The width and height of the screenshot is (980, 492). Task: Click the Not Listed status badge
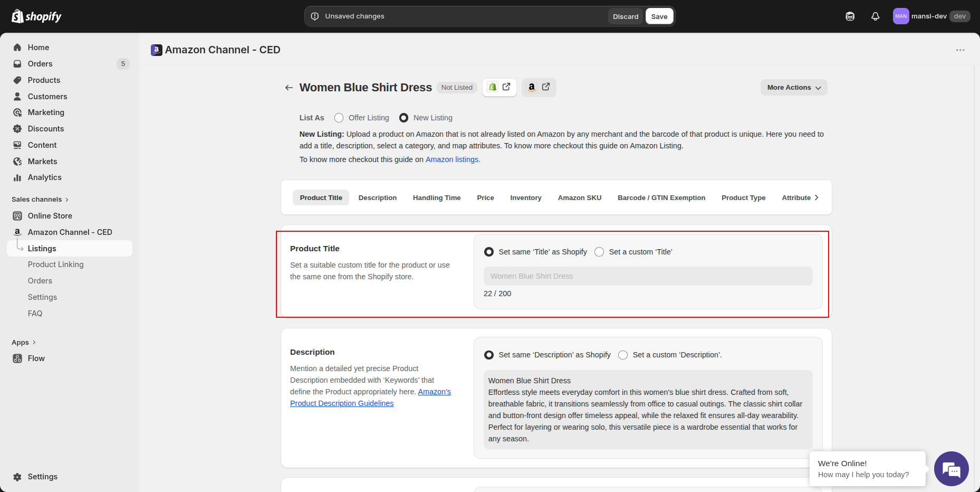pyautogui.click(x=457, y=88)
